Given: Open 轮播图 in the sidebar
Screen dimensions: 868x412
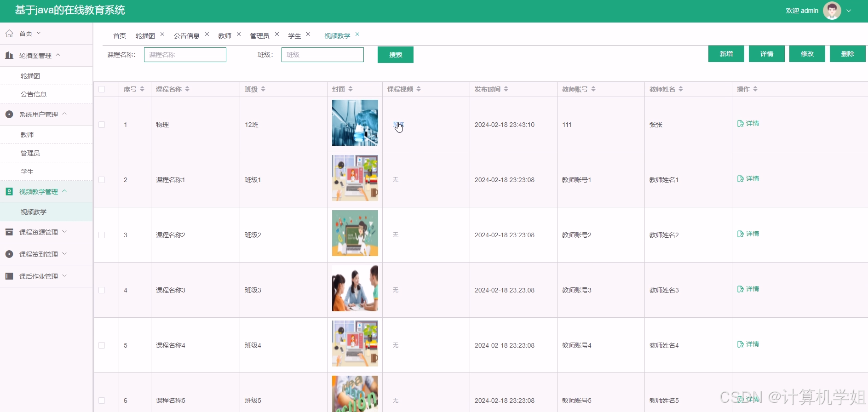Looking at the screenshot, I should click(30, 76).
